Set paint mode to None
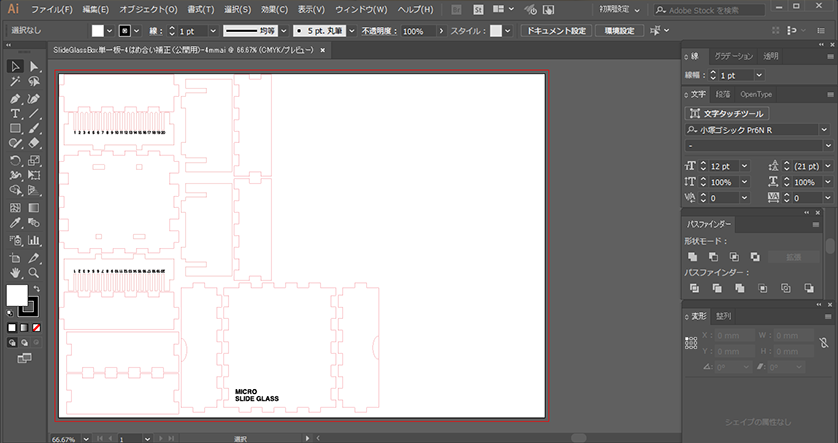Screen dimensions: 838x443 37,327
